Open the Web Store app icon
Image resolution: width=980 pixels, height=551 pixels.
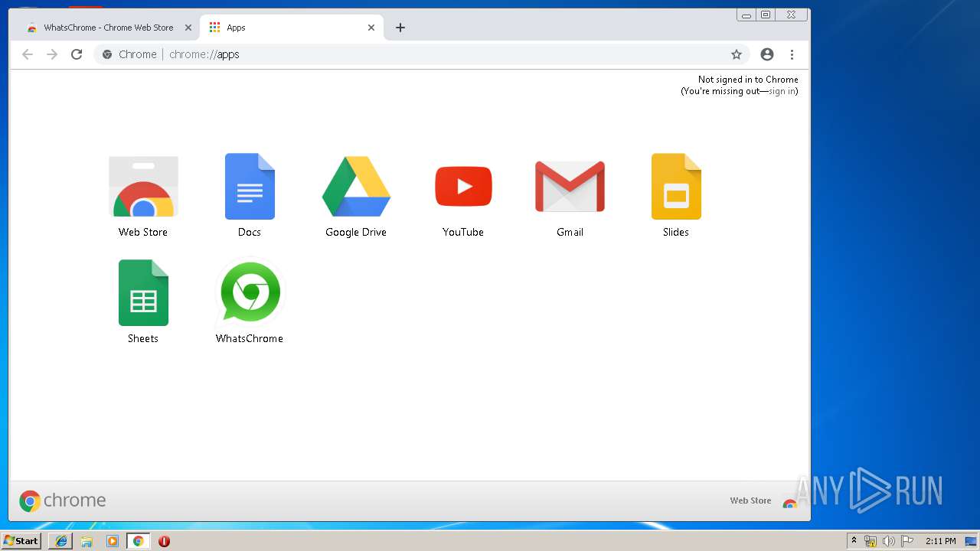[x=143, y=187]
